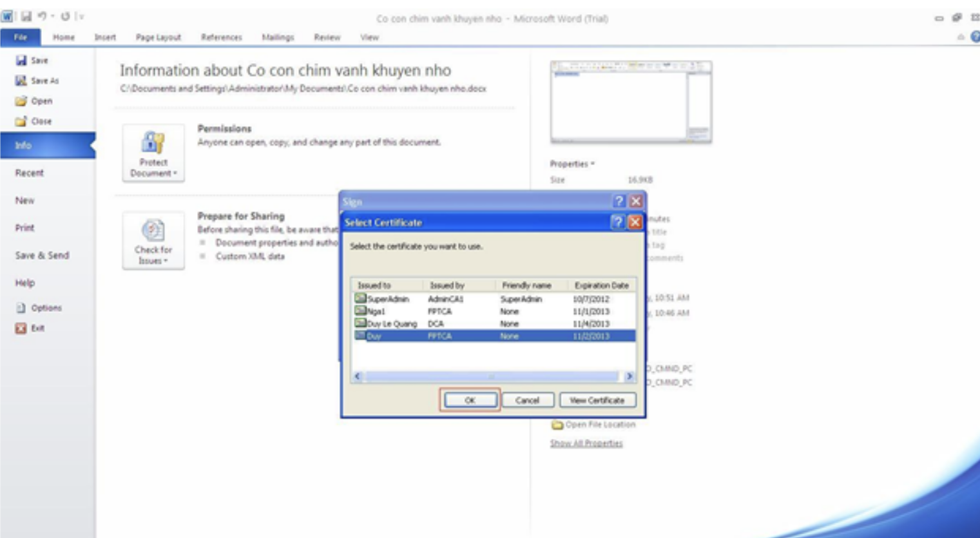
Task: Sort by Issued to column header
Action: pyautogui.click(x=387, y=285)
